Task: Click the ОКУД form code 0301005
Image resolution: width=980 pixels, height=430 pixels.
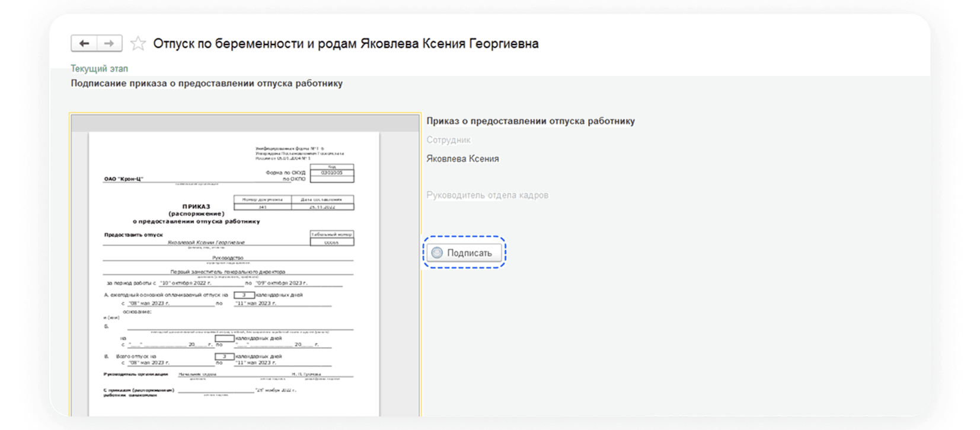Action: (331, 173)
